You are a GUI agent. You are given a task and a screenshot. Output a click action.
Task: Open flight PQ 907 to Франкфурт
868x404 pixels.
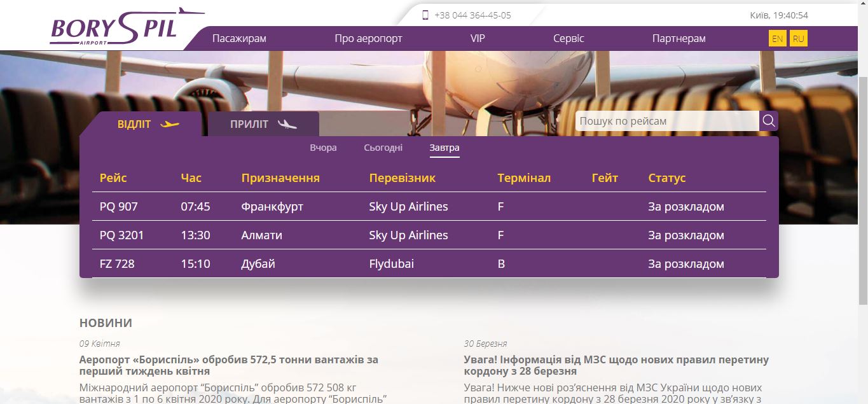(x=119, y=207)
